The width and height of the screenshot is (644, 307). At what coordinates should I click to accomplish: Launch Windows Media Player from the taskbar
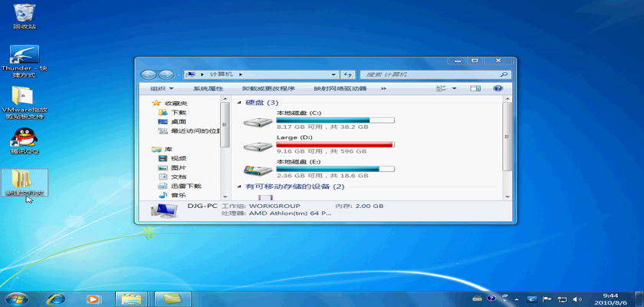click(x=93, y=298)
